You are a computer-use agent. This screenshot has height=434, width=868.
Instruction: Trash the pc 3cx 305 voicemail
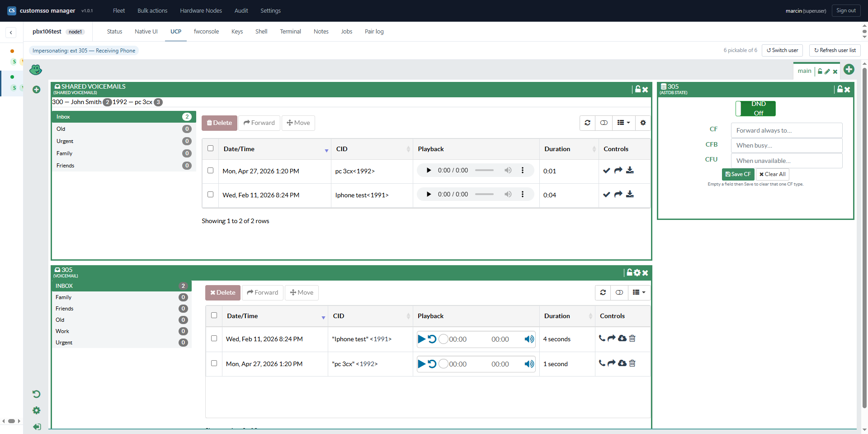coord(632,363)
